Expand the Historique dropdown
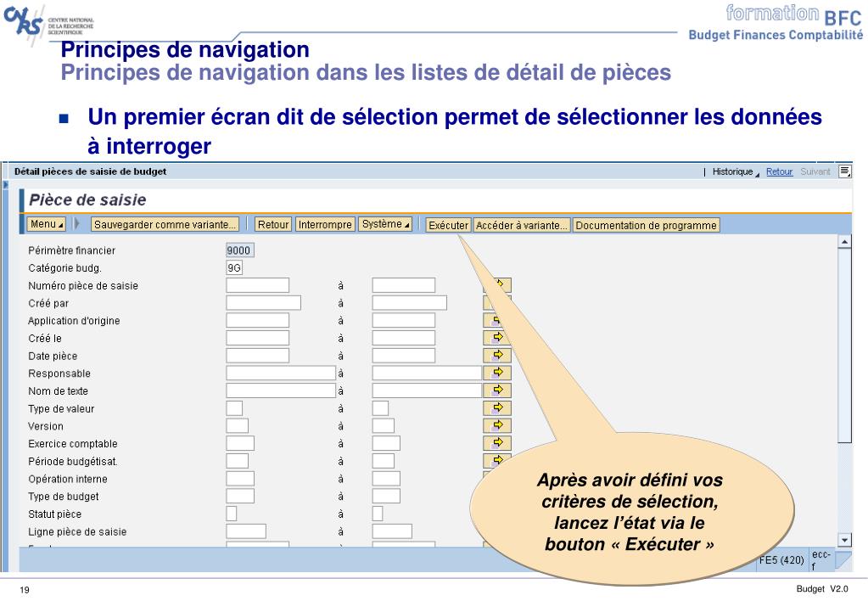868x601 pixels. pyautogui.click(x=736, y=171)
